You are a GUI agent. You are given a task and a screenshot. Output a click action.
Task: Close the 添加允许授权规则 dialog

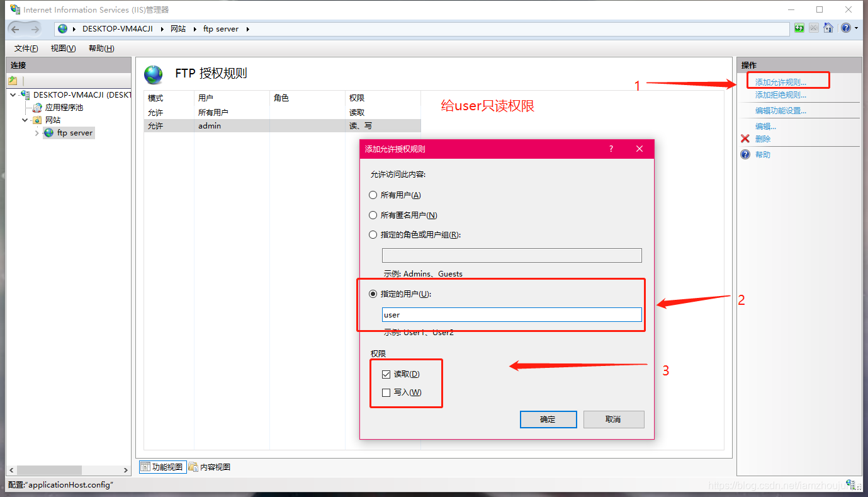click(x=640, y=149)
